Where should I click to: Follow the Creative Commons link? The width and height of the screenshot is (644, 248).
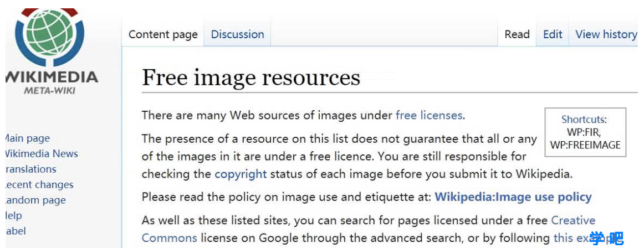coord(369,229)
